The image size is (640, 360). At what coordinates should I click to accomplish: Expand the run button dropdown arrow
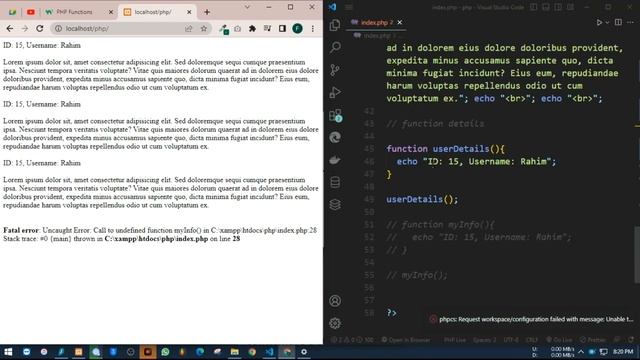coord(607,22)
